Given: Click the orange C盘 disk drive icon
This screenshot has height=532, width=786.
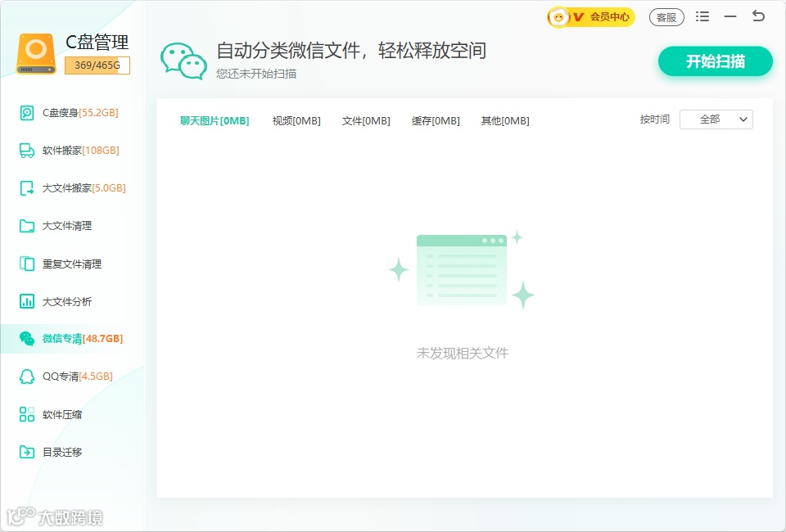Looking at the screenshot, I should tap(36, 54).
